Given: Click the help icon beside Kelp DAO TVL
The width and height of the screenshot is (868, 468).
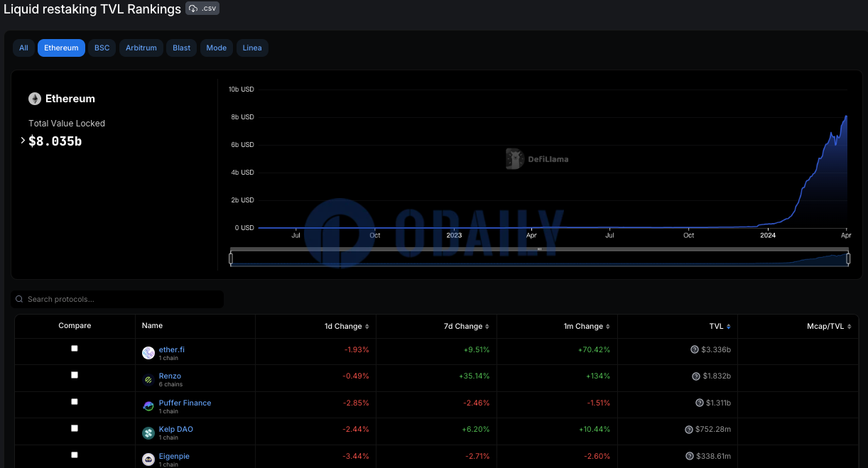Looking at the screenshot, I should point(689,430).
